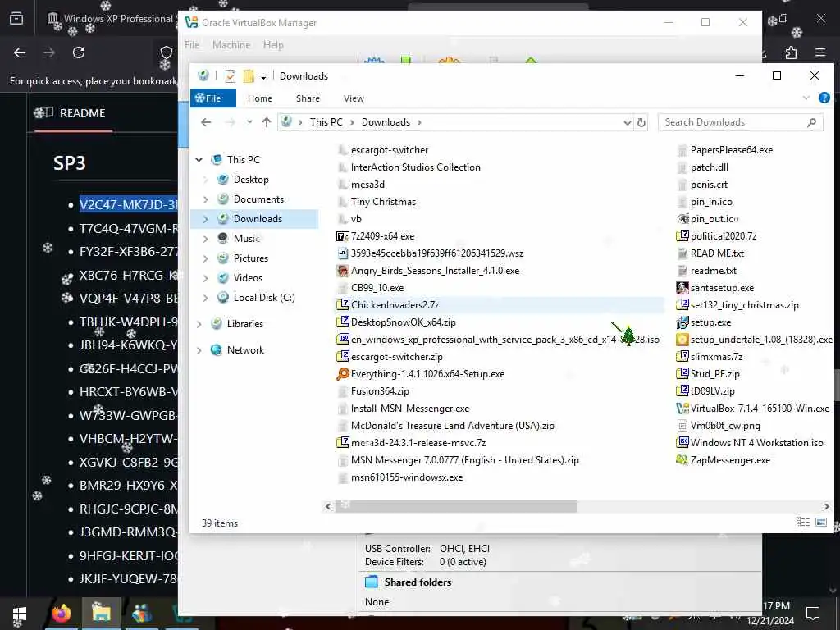This screenshot has width=840, height=630.
Task: Open the notifications action center icon
Action: (813, 614)
